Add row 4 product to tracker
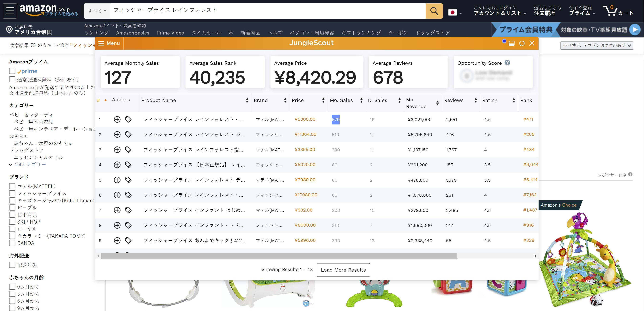The height and width of the screenshot is (311, 644). coord(117,165)
